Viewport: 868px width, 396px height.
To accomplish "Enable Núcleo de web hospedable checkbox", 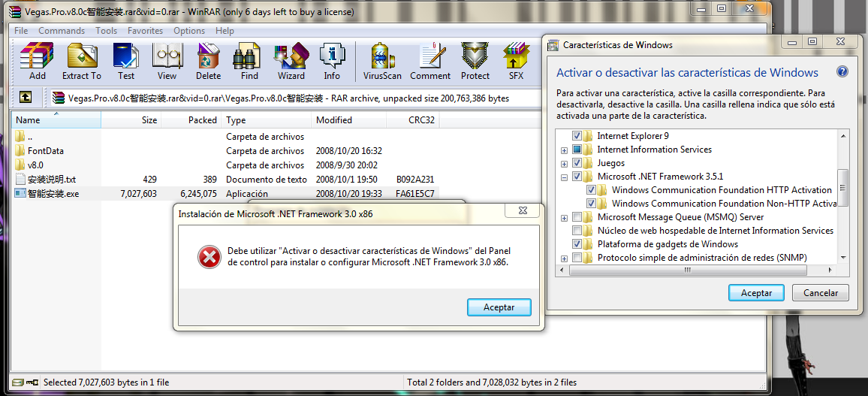I will pyautogui.click(x=577, y=231).
